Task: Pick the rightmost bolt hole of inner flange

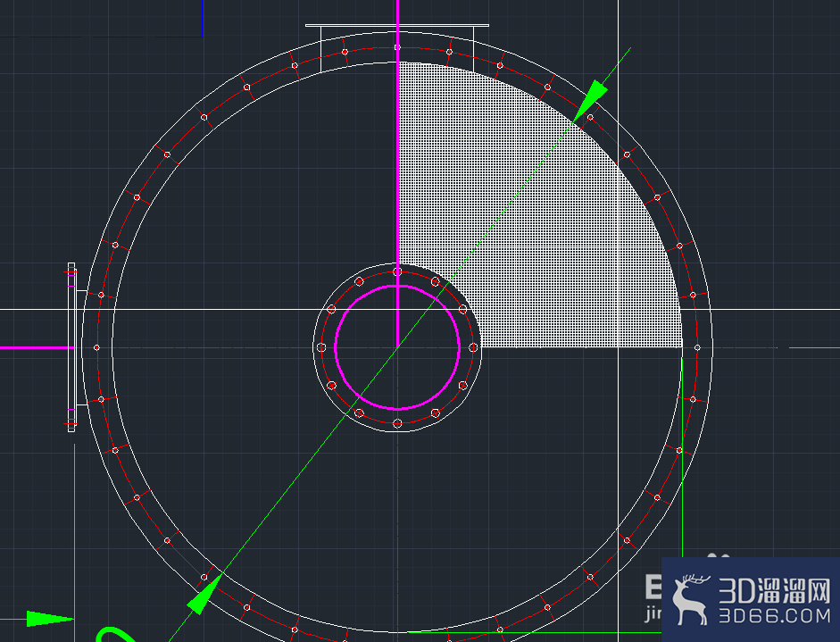Action: 473,347
